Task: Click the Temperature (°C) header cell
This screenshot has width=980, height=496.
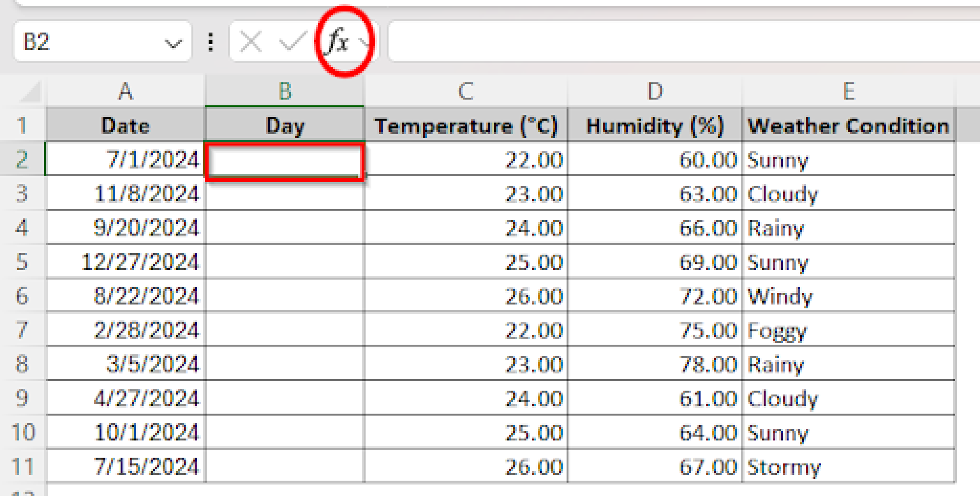Action: pos(466,125)
